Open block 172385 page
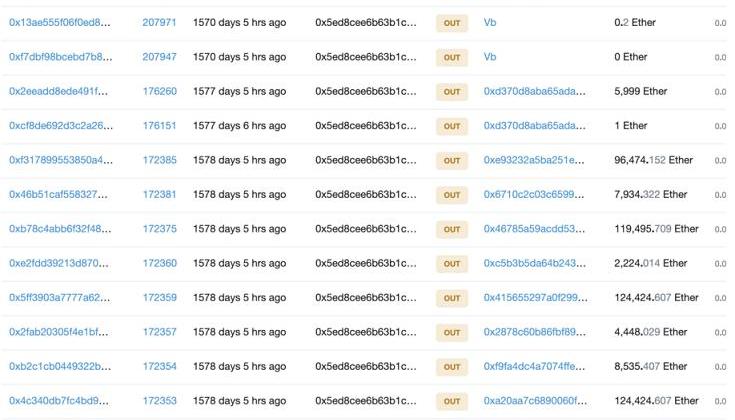Viewport: 735px width, 420px height. [x=159, y=160]
